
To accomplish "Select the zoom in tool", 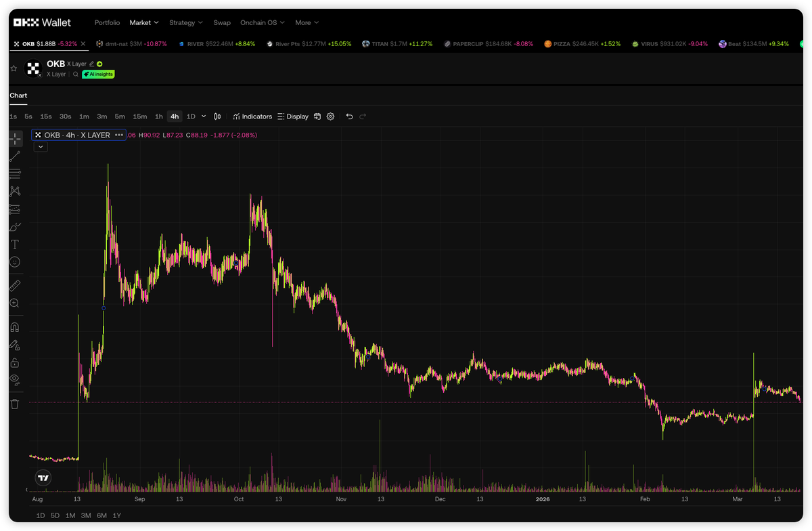I will click(x=15, y=303).
